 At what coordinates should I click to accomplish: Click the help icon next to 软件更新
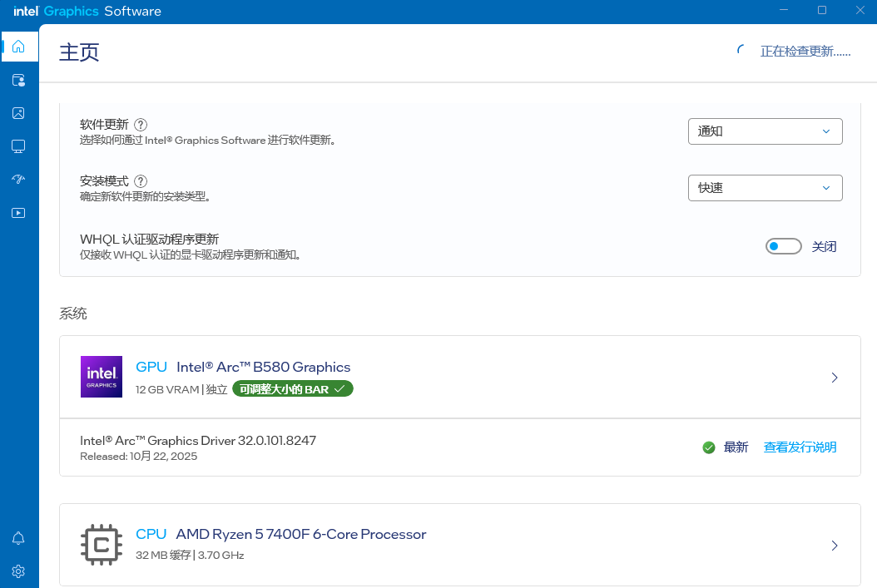[141, 125]
